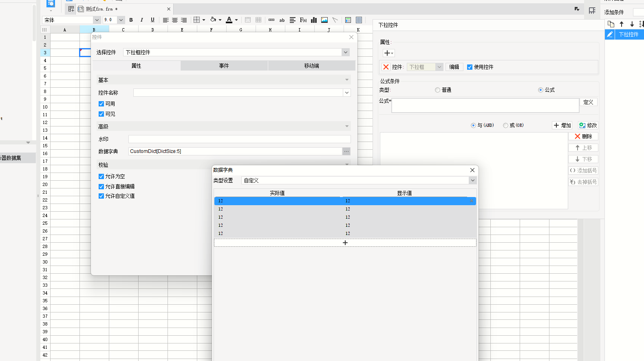Click the sub-report insert icon
This screenshot has height=361, width=644.
pyautogui.click(x=348, y=20)
